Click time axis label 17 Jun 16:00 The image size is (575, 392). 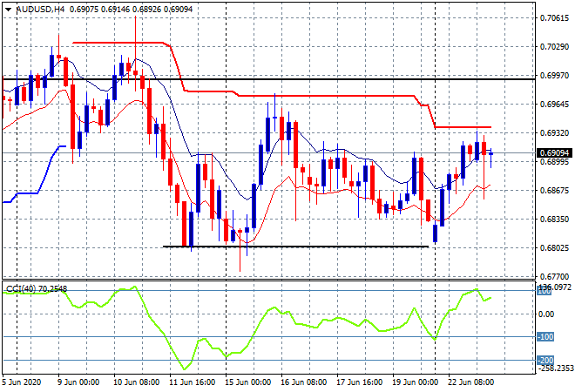359,382
